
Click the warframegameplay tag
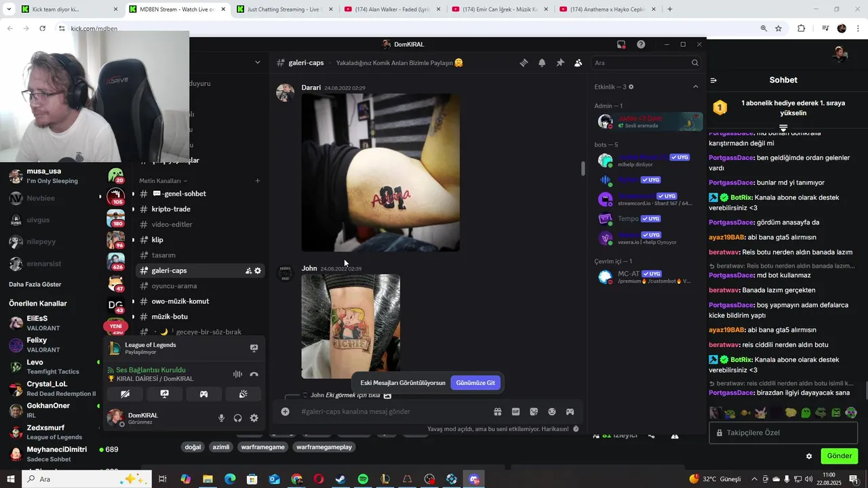324,447
